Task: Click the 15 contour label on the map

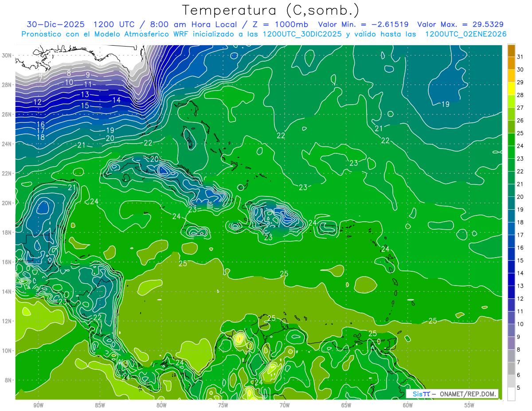Action: coord(85,106)
